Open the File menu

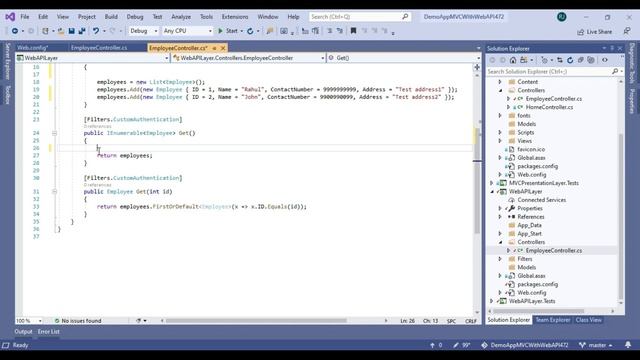[x=25, y=17]
